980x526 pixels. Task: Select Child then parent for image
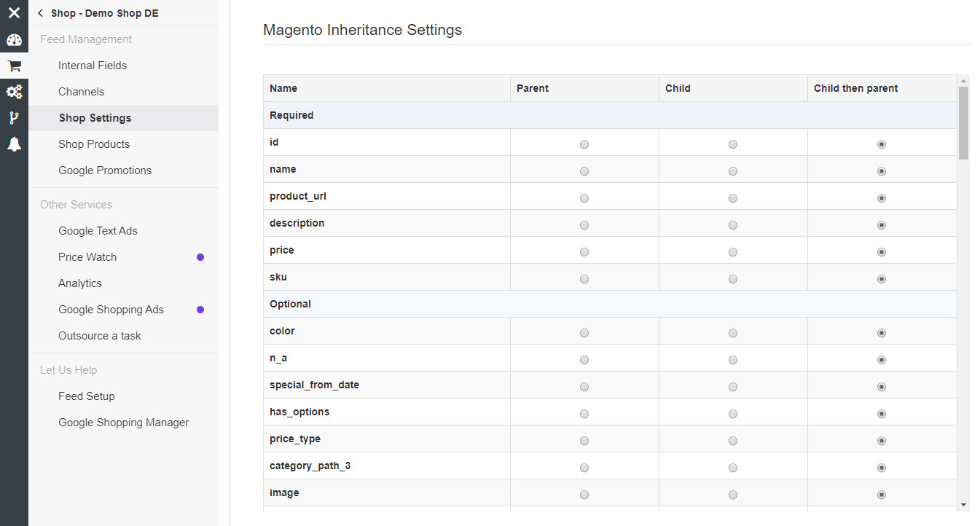882,495
